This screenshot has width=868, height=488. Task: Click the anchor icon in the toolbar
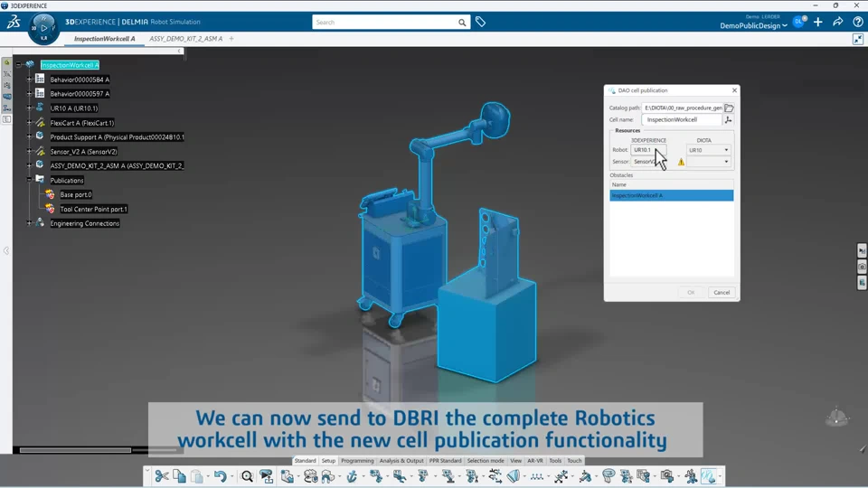coord(352,476)
